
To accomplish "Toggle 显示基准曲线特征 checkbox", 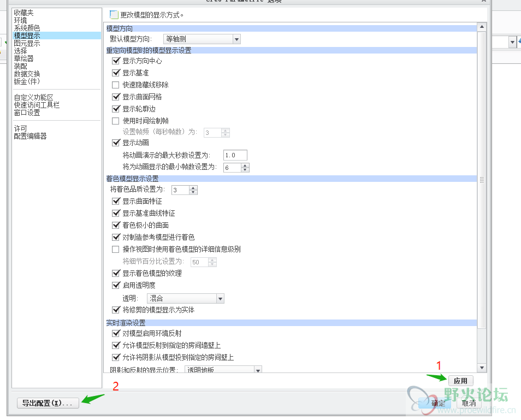I will (116, 213).
